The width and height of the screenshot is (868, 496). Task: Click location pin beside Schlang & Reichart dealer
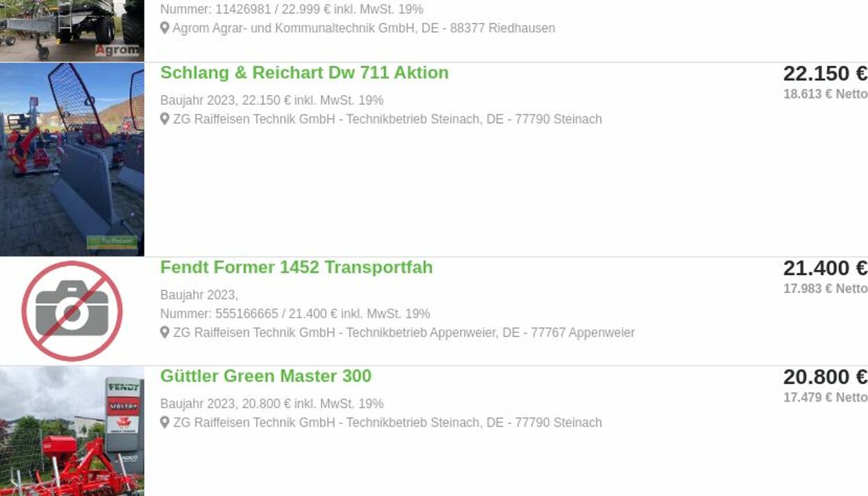165,119
